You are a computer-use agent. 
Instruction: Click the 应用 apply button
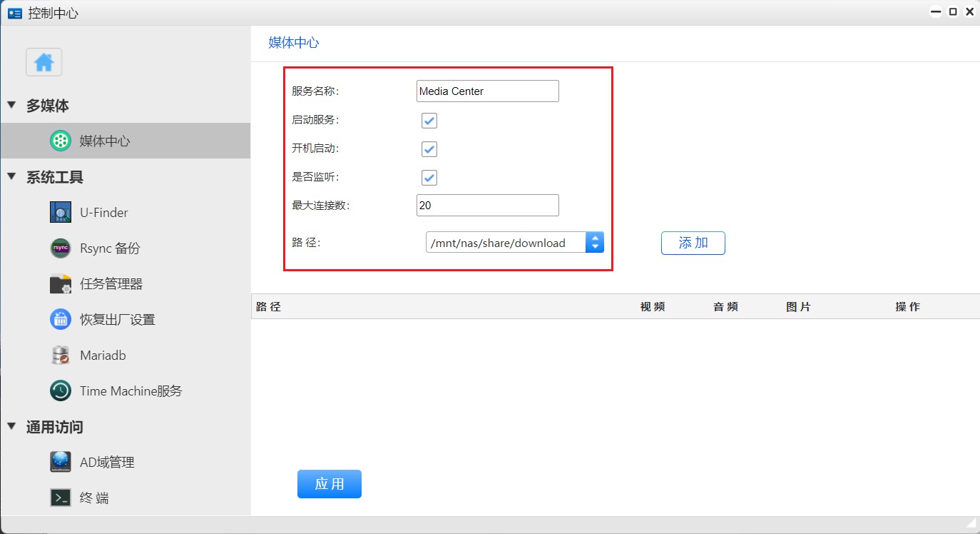tap(329, 484)
